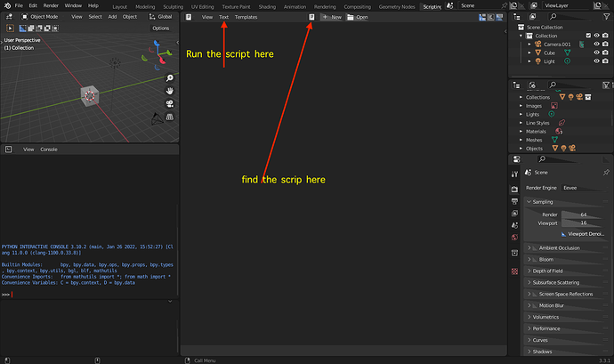Switch to orthographic grid view icon
The height and width of the screenshot is (364, 614).
click(x=170, y=117)
